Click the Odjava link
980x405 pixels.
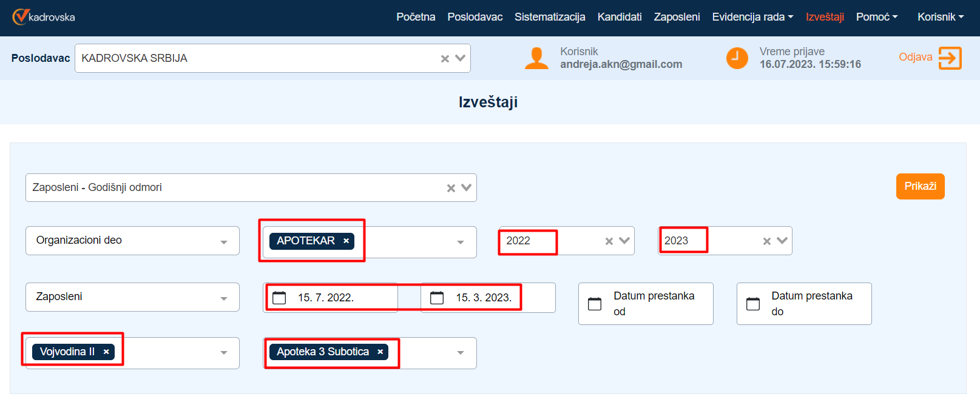coord(915,57)
